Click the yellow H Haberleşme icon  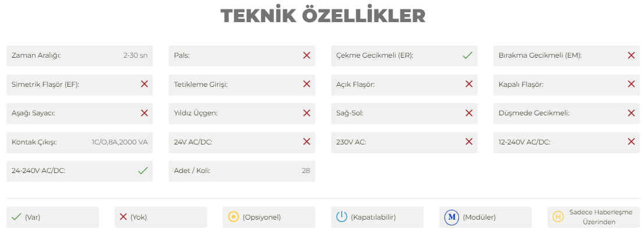tap(558, 217)
